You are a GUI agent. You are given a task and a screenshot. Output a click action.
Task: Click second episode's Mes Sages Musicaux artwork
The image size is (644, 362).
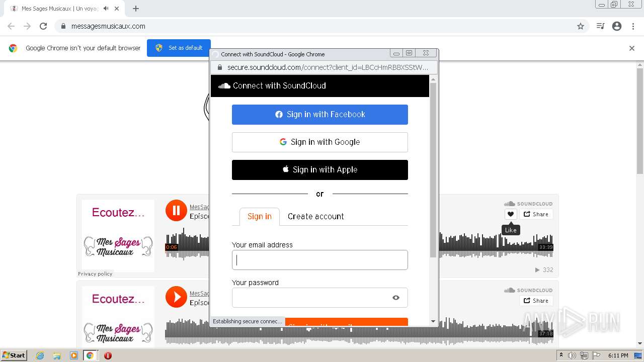pyautogui.click(x=118, y=317)
